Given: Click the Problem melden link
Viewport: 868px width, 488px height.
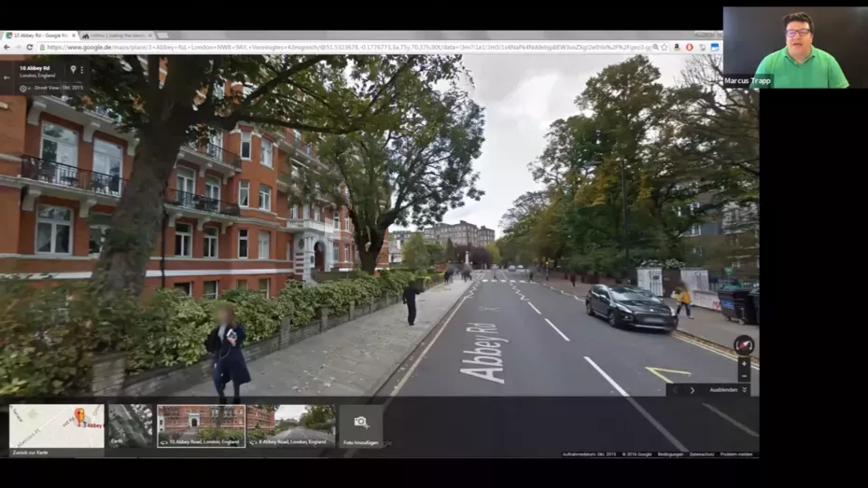Looking at the screenshot, I should 736,454.
